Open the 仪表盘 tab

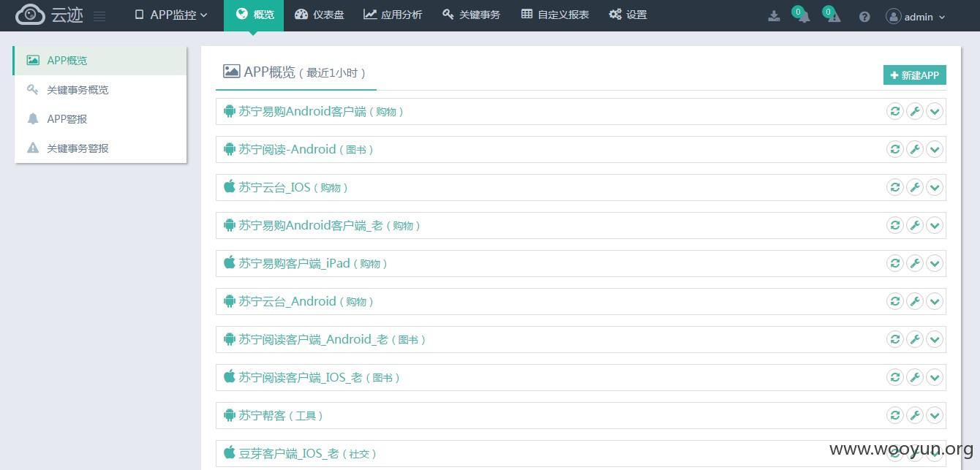point(319,15)
